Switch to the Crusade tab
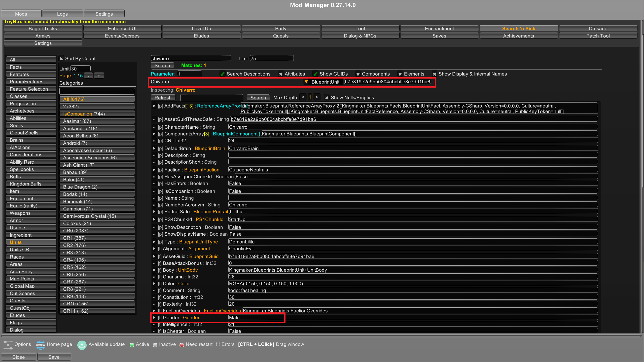This screenshot has height=362, width=644. pos(598,28)
